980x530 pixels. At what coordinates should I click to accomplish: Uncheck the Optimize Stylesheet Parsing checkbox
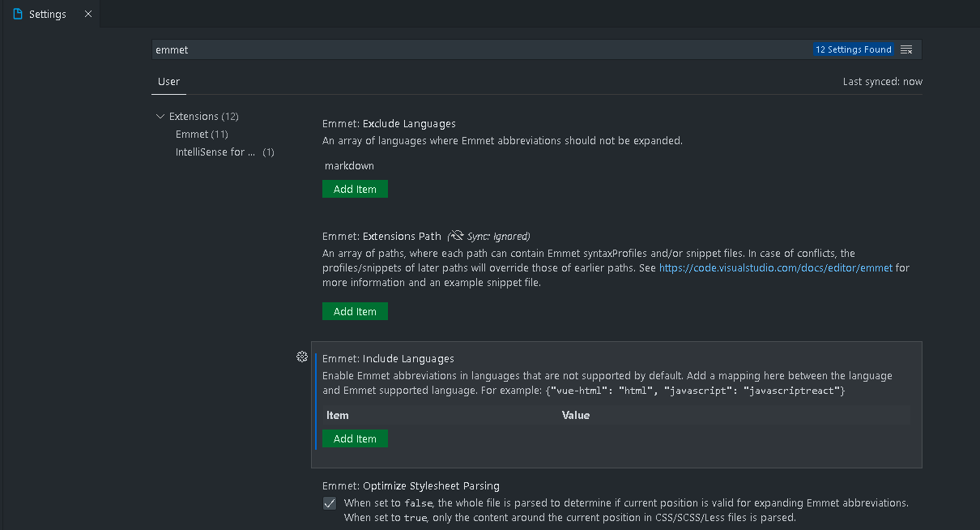point(330,503)
